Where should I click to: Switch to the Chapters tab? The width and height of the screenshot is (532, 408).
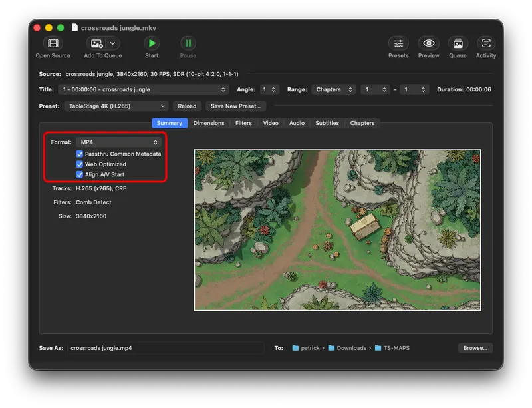tap(362, 123)
